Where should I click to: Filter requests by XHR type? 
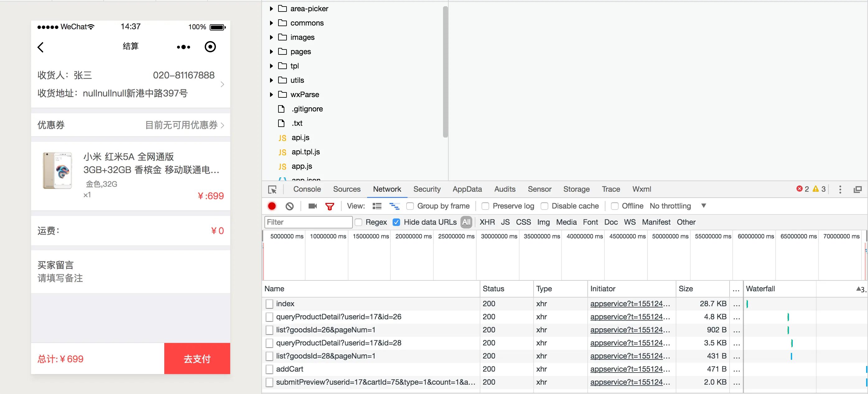pos(487,222)
